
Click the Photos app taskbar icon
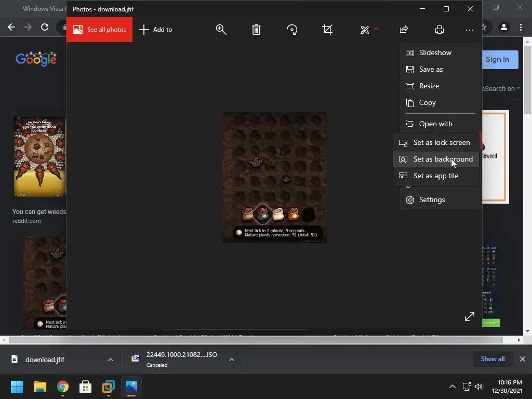(131, 387)
